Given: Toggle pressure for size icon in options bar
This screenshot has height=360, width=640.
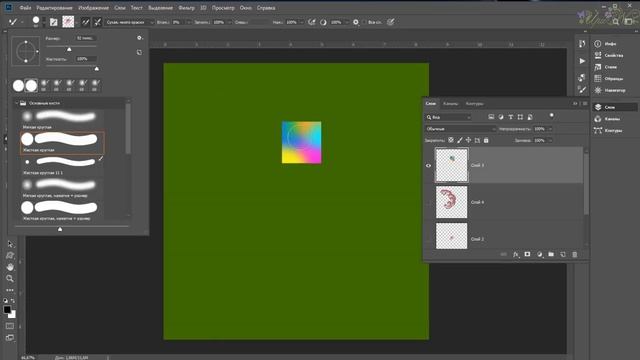Looking at the screenshot, I should click(391, 22).
